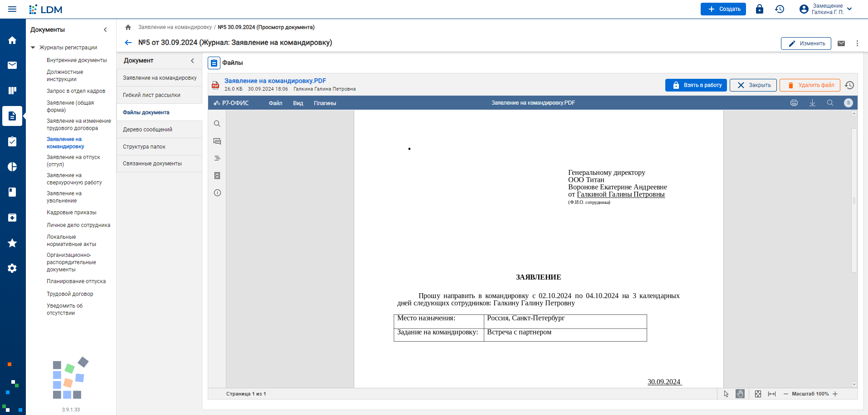Click the print icon in viewer toolbar
This screenshot has height=415, width=868.
(x=794, y=103)
